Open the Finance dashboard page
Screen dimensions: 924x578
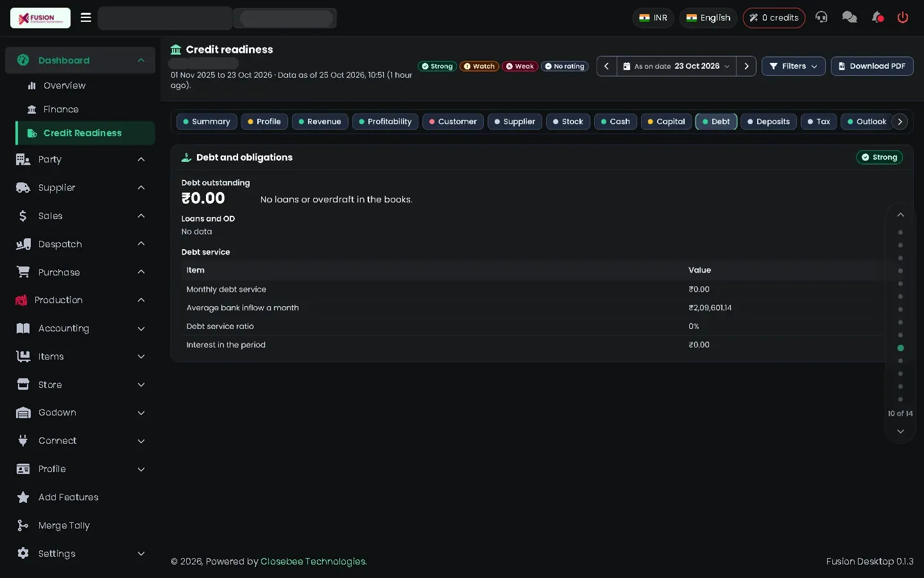click(85, 109)
